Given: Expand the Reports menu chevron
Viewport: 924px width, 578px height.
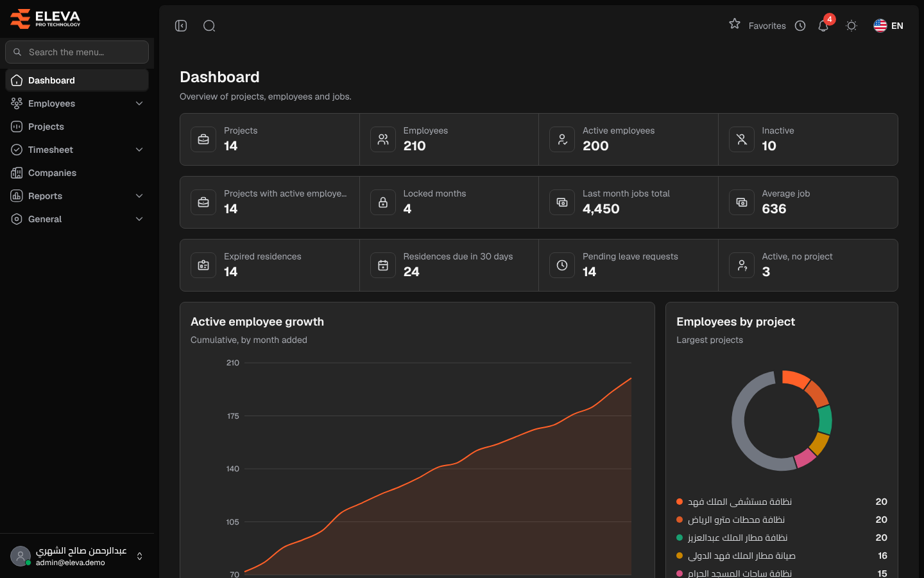Looking at the screenshot, I should 139,196.
